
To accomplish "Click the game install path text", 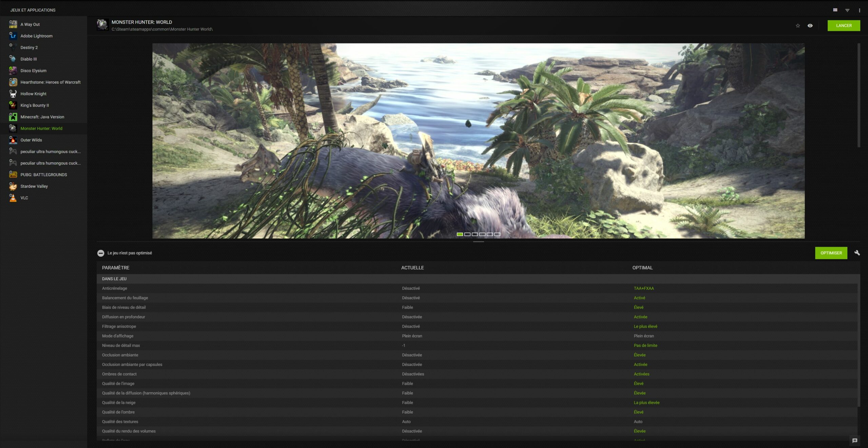I will coord(162,29).
